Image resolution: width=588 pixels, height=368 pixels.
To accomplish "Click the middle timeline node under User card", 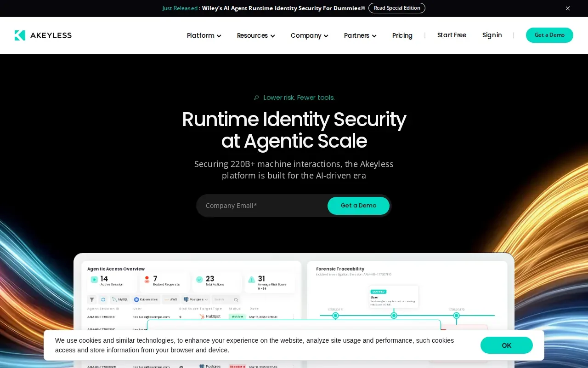I will click(x=394, y=316).
